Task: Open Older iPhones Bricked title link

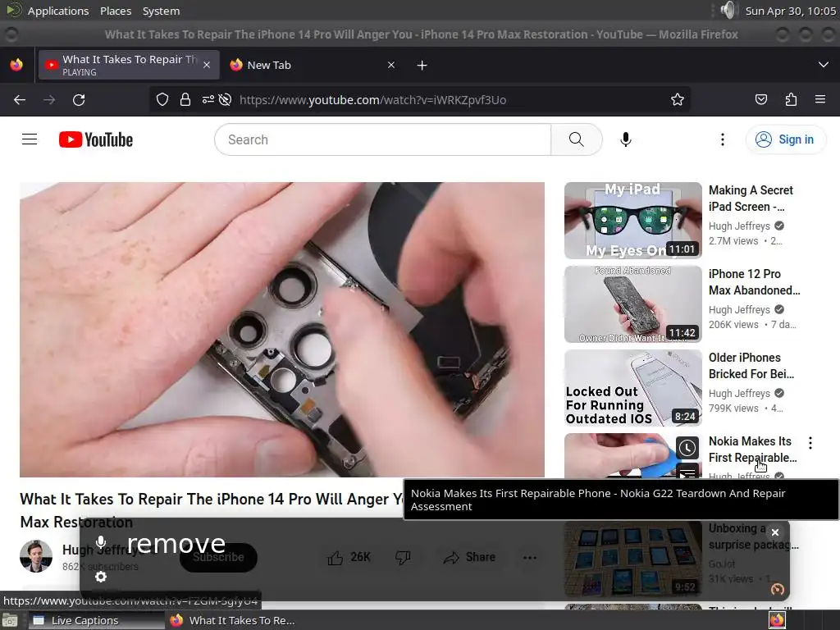Action: [x=751, y=365]
